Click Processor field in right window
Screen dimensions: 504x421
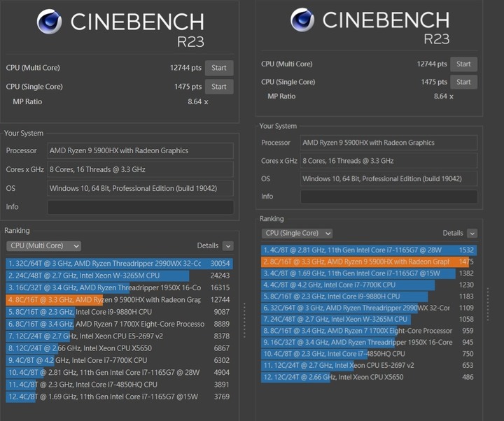(x=389, y=143)
